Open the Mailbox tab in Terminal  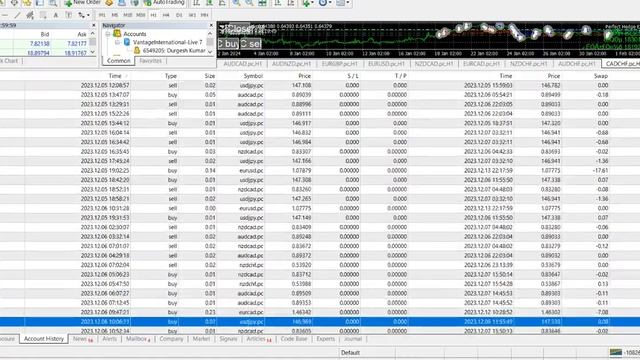tap(138, 339)
